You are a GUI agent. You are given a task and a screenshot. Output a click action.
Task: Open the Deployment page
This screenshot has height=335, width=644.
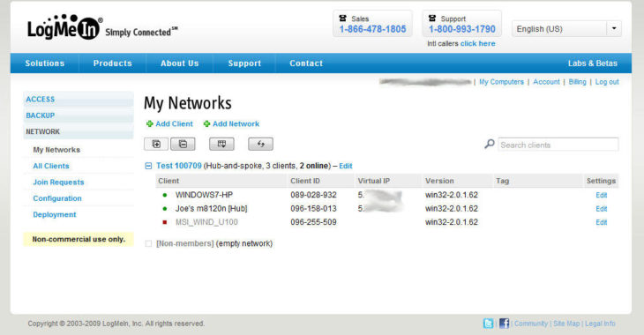pos(55,214)
